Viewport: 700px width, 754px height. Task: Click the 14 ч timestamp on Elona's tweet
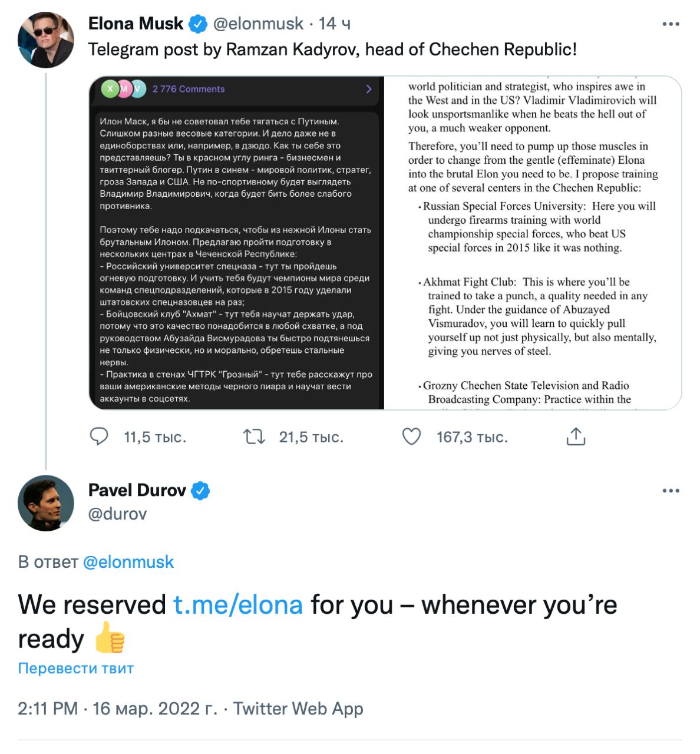[x=335, y=24]
